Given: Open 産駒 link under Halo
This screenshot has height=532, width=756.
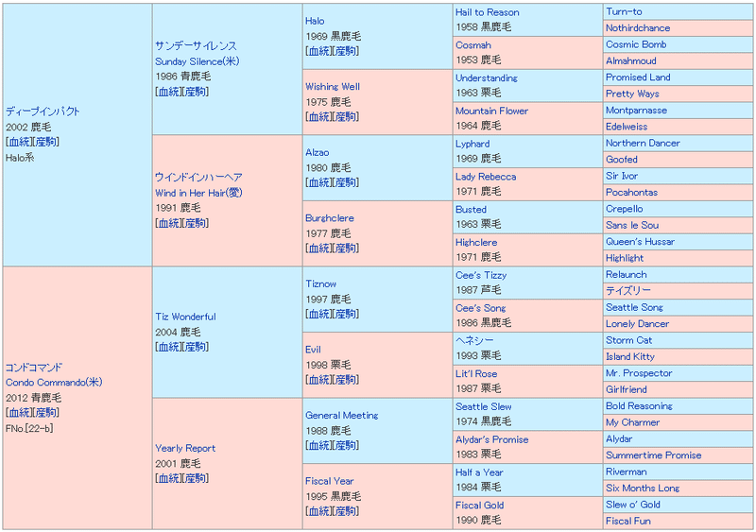Looking at the screenshot, I should (x=345, y=51).
